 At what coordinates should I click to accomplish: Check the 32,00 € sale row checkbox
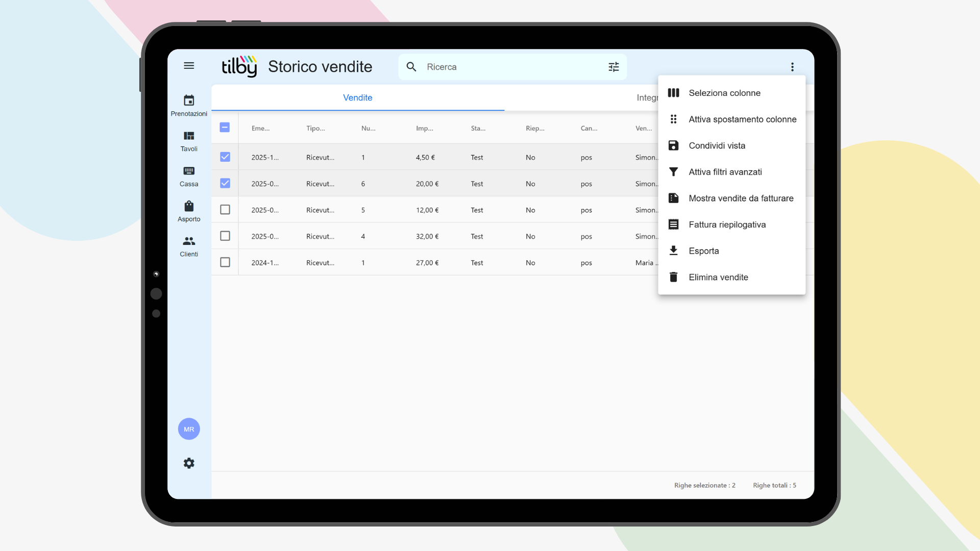[225, 236]
